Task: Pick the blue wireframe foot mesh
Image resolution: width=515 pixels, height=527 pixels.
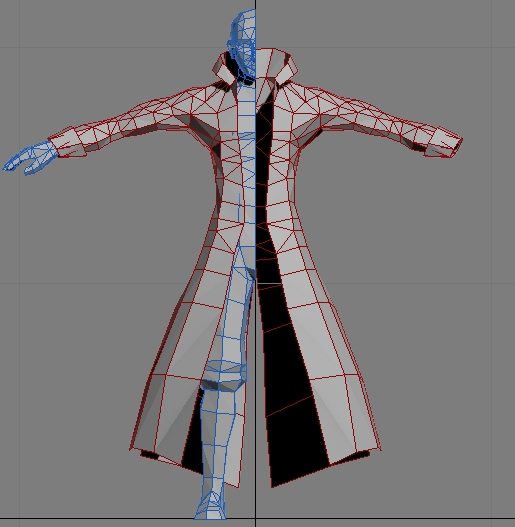Action: tap(211, 506)
